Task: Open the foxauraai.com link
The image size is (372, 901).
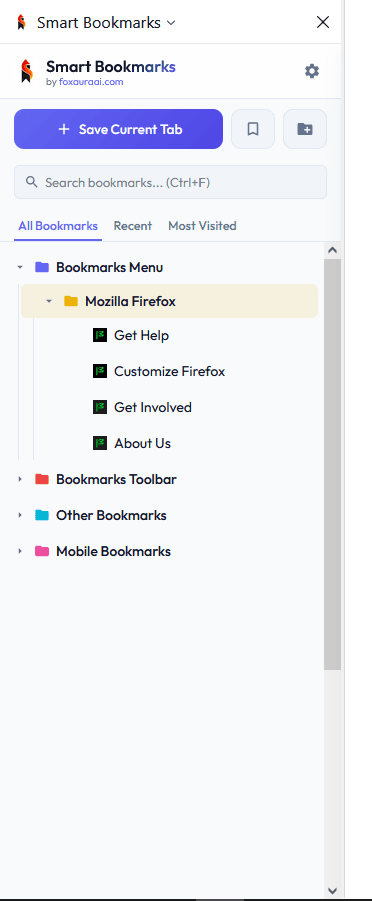Action: pos(91,82)
